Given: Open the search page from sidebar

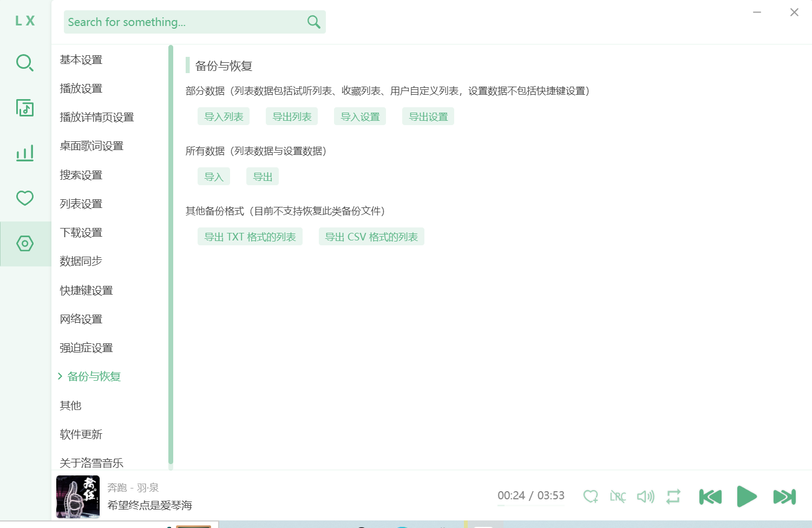Looking at the screenshot, I should [25, 63].
